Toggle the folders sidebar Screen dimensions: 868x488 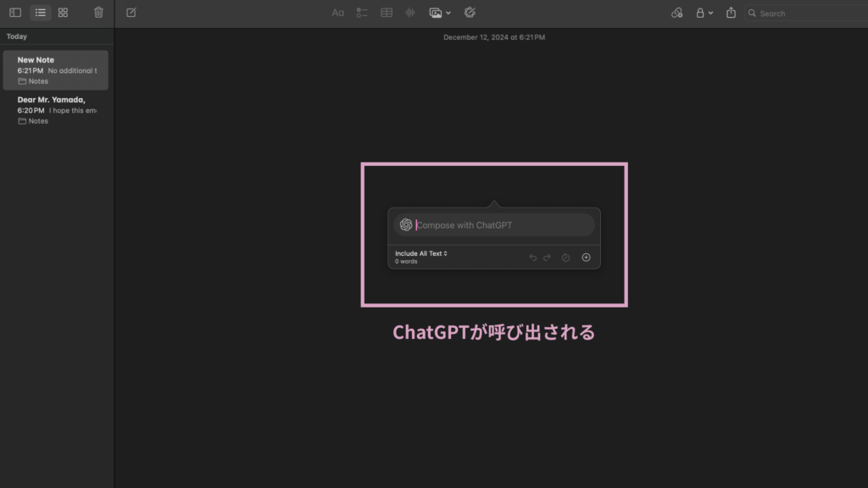point(14,13)
